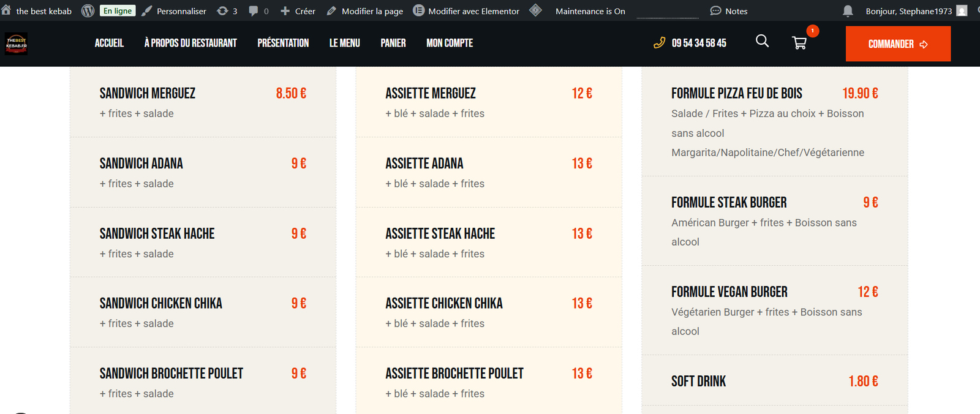Go to 'Le Menu' navigation item
Viewport: 980px width, 414px height.
tap(344, 43)
